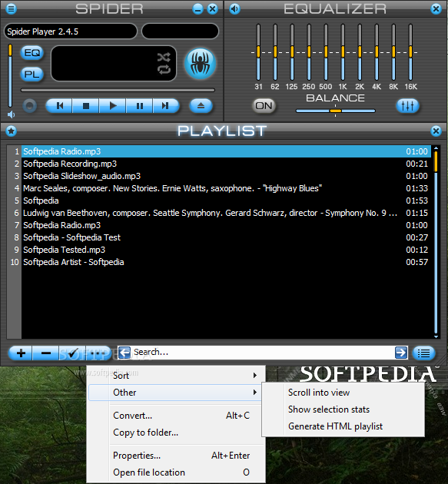Add files with the plus button
The height and width of the screenshot is (484, 448).
point(21,353)
